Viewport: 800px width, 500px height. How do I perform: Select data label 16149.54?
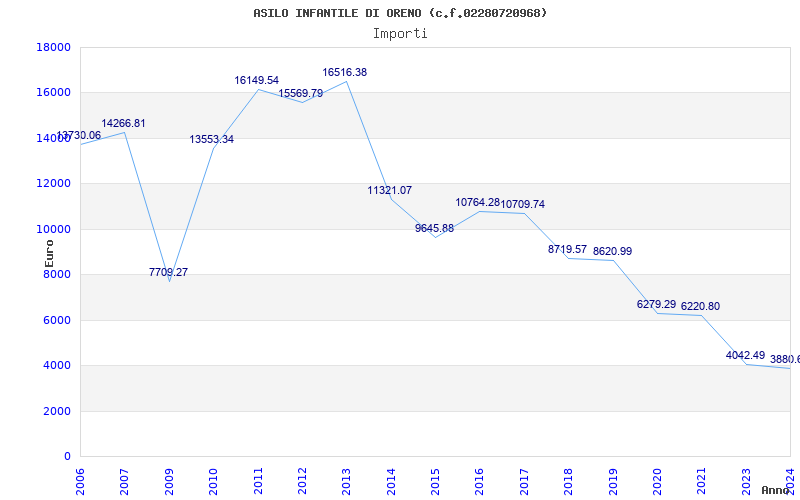(x=257, y=81)
